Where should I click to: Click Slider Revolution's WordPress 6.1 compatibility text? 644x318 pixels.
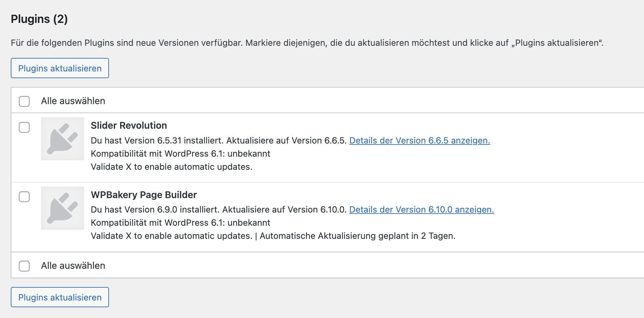click(180, 154)
